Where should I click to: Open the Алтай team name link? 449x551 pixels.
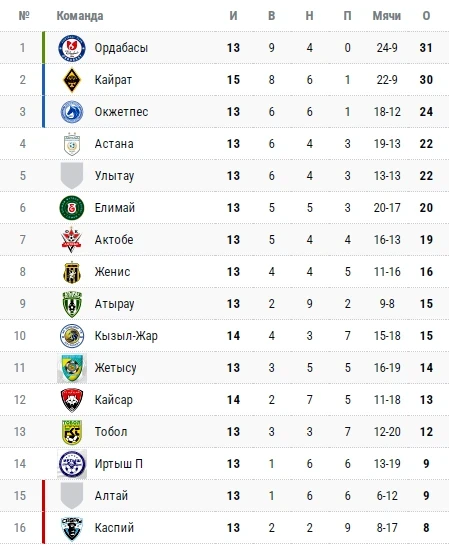[111, 496]
